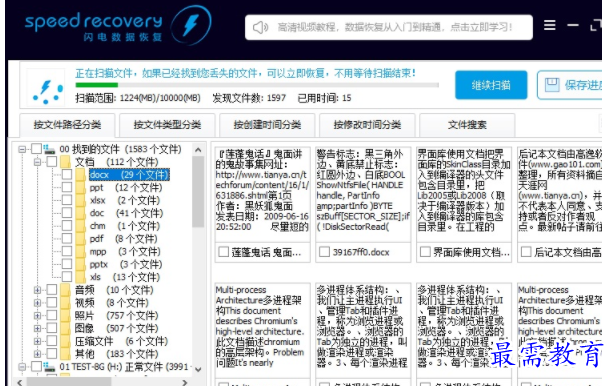612x386 pixels.
Task: Collapse the 00 找到的文件 tree node
Action: (22, 149)
